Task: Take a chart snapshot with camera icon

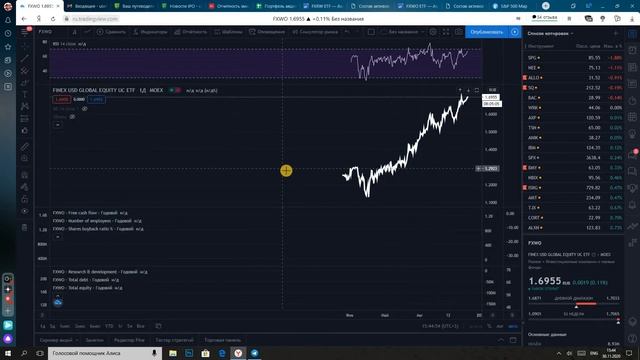Action: (x=459, y=32)
